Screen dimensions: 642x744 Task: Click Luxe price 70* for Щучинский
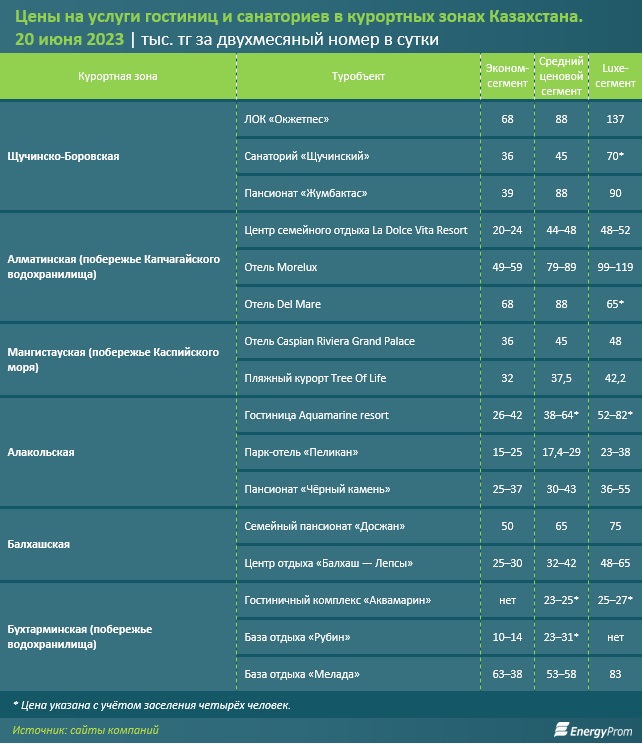click(x=615, y=156)
